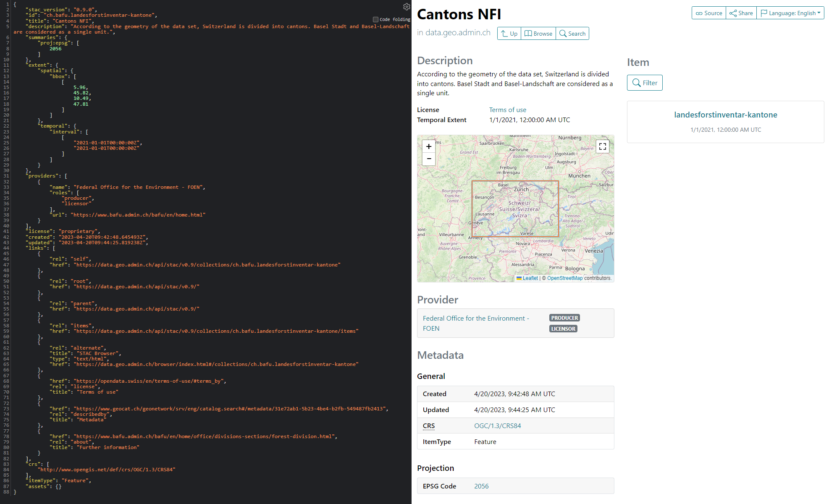This screenshot has height=504, width=829.
Task: Open the Terms of use license link
Action: click(x=507, y=110)
